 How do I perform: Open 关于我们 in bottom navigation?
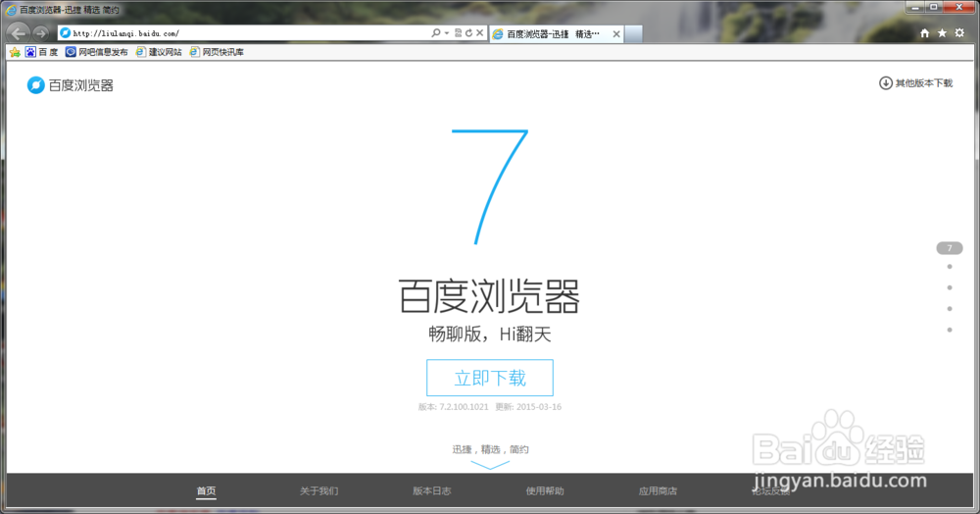tap(318, 490)
